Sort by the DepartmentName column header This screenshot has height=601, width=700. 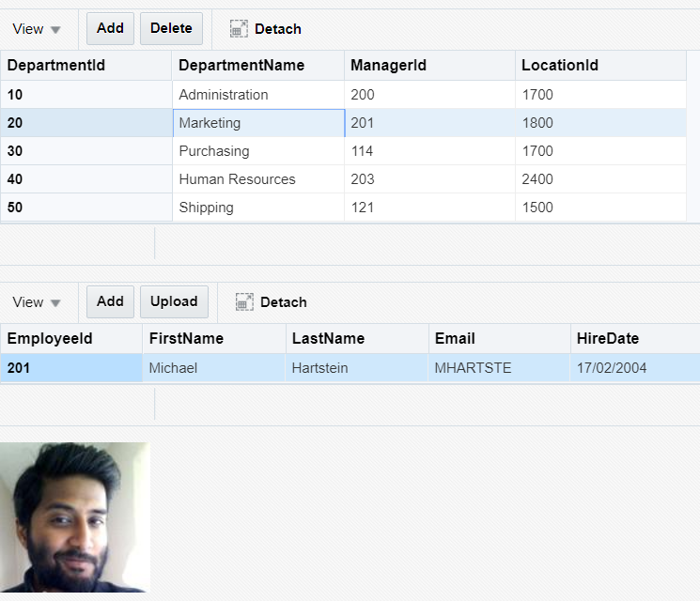(x=258, y=66)
